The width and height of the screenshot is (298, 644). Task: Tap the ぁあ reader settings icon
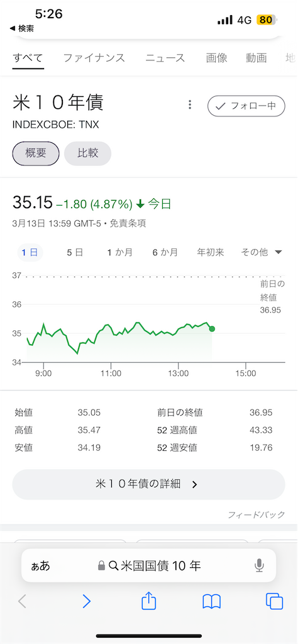point(40,566)
